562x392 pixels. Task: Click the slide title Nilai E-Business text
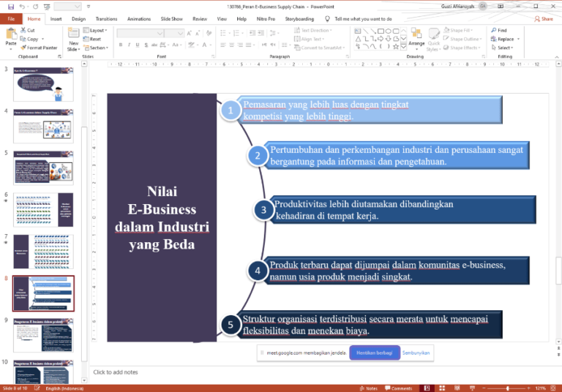(x=162, y=218)
